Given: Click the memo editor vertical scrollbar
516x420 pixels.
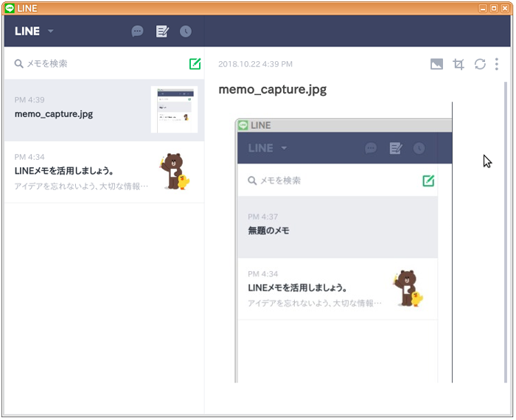Looking at the screenshot, I should click(506, 232).
